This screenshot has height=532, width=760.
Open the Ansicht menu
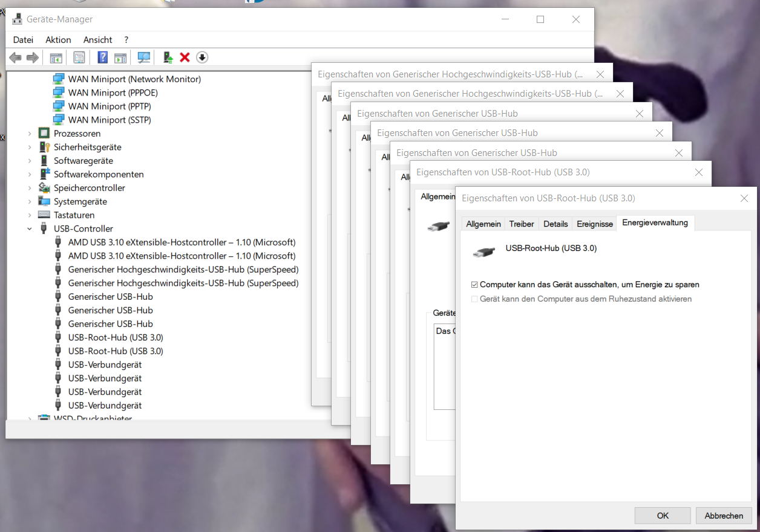97,40
